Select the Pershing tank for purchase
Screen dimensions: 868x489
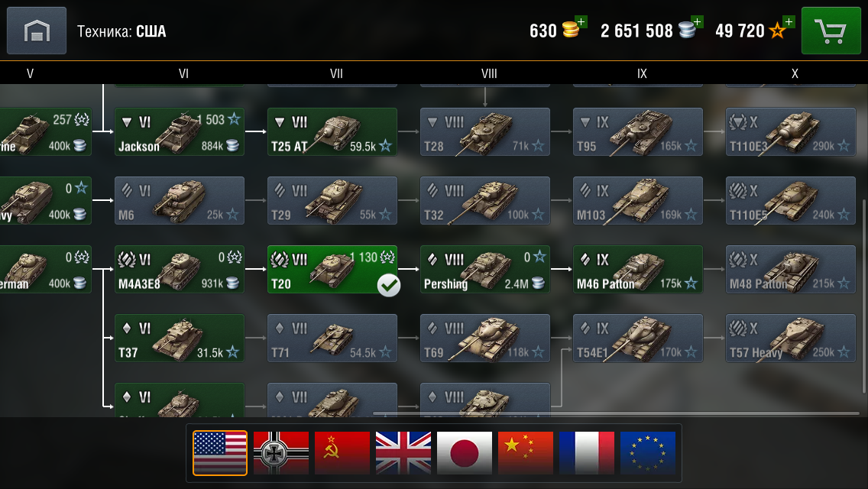click(x=485, y=269)
